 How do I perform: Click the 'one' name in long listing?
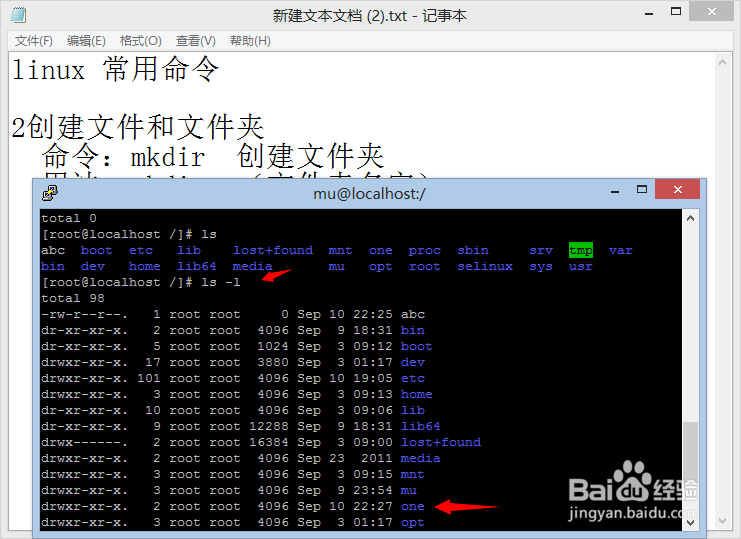[x=413, y=507]
